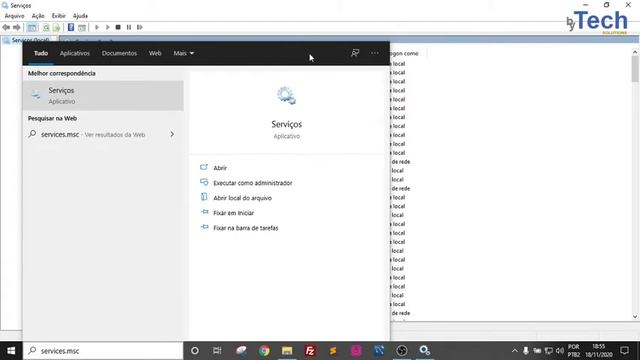Image resolution: width=640 pixels, height=360 pixels.
Task: Open Sublime Text from taskbar
Action: pos(333,351)
